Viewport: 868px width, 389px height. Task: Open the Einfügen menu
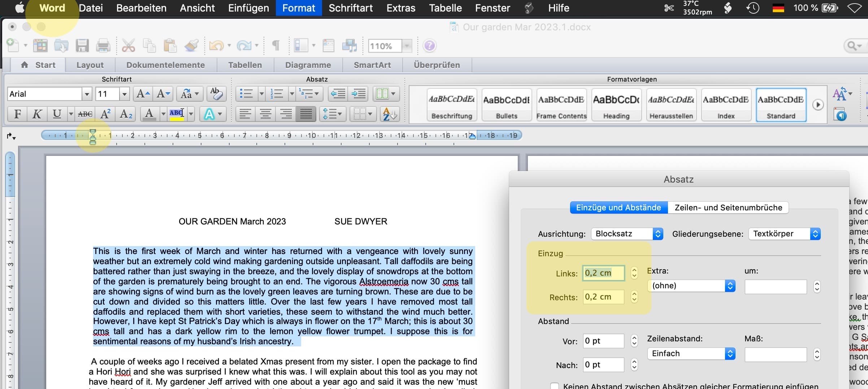(x=248, y=8)
